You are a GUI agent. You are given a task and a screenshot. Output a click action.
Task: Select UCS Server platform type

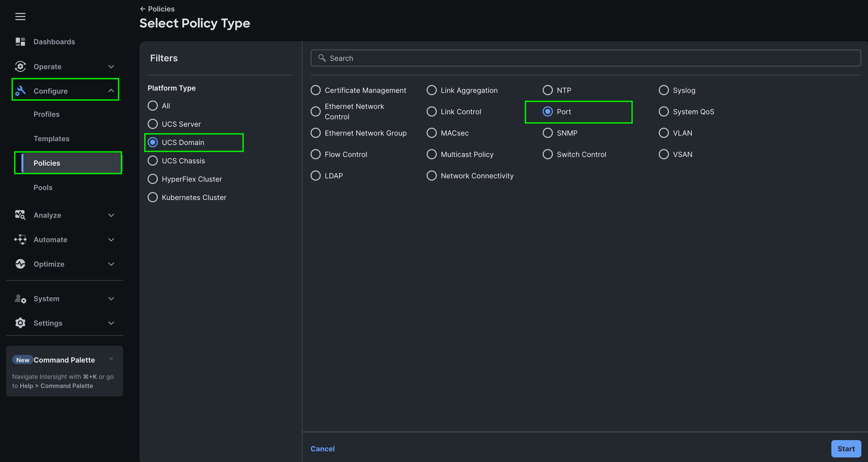153,124
